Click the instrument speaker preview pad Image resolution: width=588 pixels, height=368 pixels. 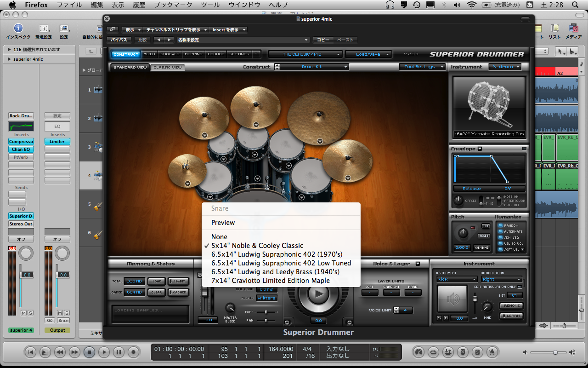[453, 299]
